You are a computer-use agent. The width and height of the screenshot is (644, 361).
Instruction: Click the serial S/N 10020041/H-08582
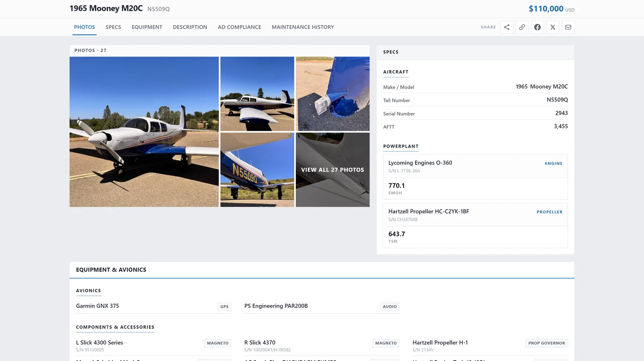pyautogui.click(x=267, y=350)
